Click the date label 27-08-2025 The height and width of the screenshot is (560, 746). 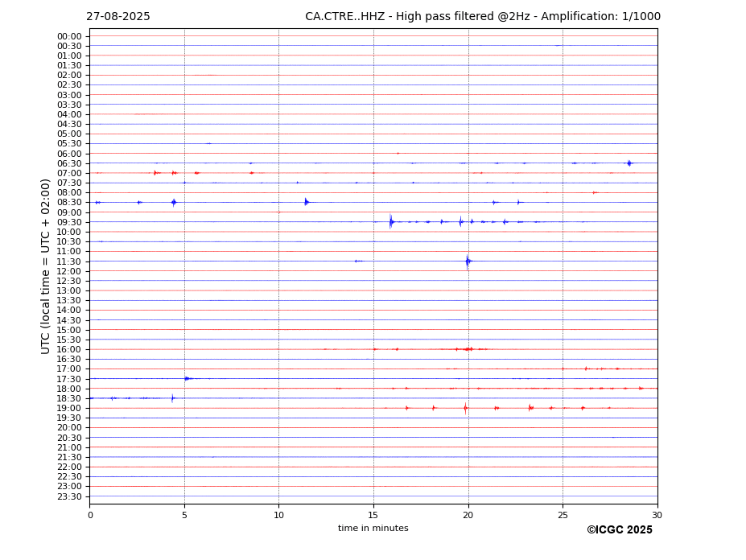(118, 17)
